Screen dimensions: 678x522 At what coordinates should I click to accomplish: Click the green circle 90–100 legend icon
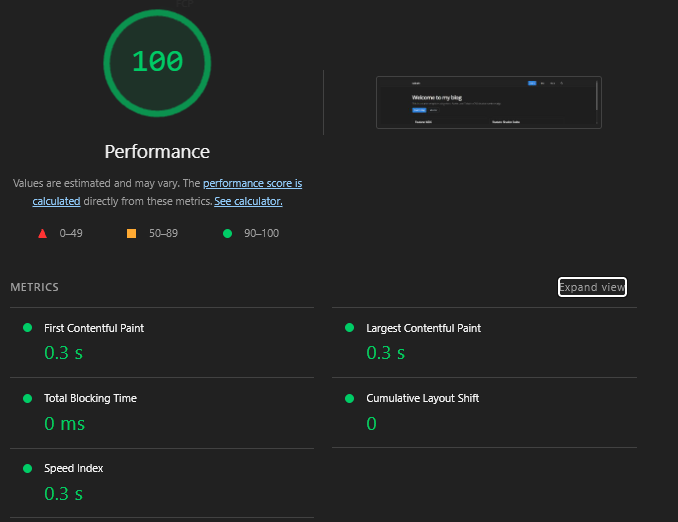(227, 233)
